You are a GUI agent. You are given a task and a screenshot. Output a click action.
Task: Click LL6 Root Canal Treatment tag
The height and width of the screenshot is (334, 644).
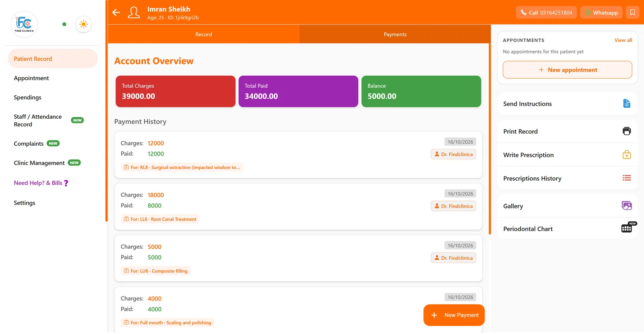(x=160, y=219)
